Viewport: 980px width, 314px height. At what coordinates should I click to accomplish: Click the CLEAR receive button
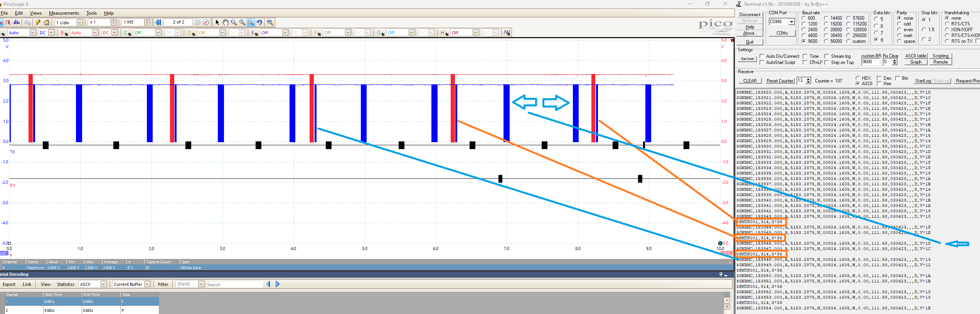click(750, 81)
